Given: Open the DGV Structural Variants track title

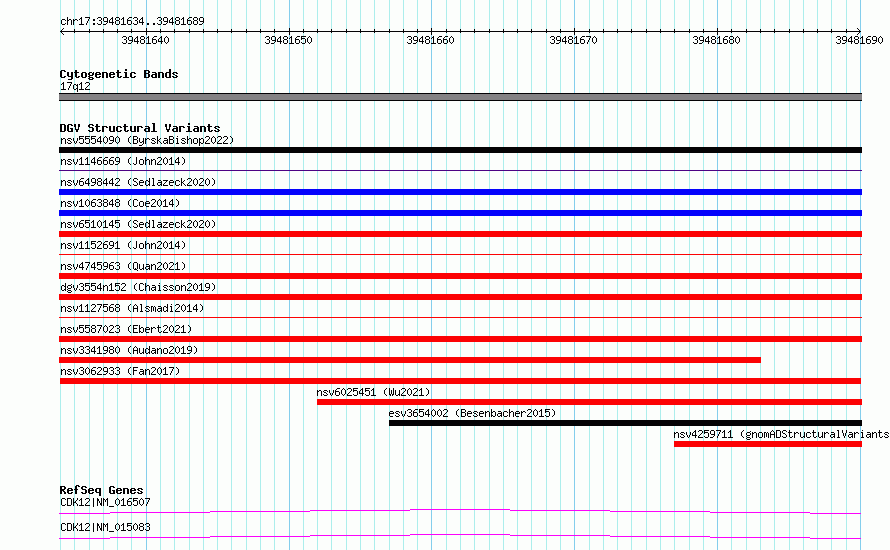Looking at the screenshot, I should pos(140,128).
